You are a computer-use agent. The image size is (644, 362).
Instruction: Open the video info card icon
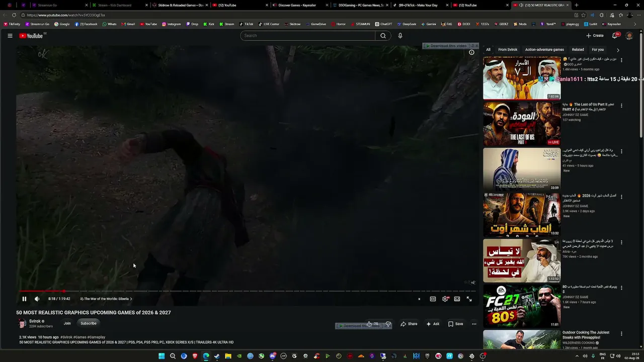click(x=471, y=52)
